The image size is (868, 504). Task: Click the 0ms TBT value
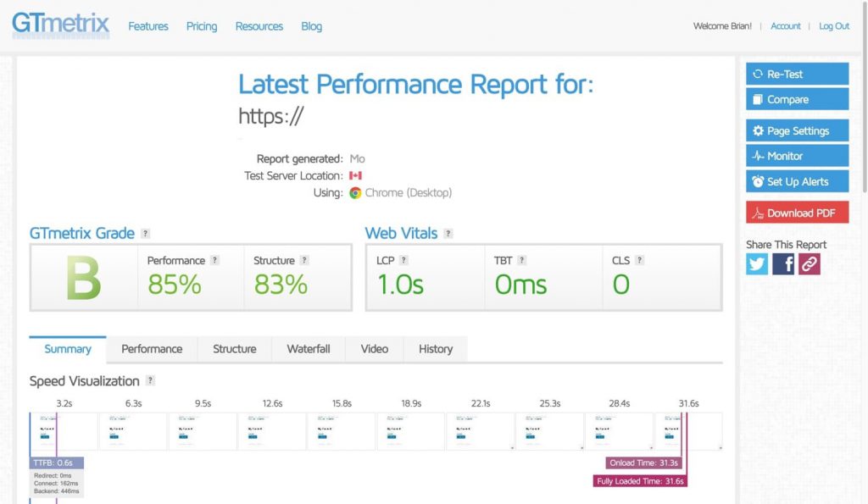520,285
